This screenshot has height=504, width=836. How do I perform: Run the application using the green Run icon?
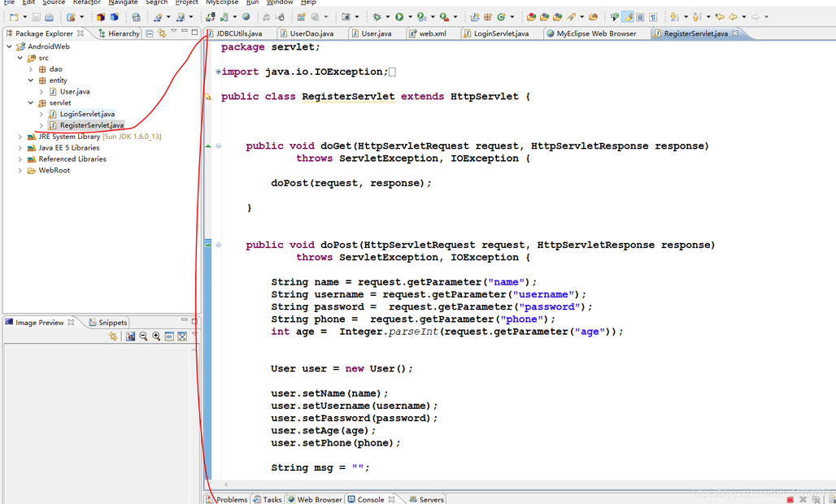[398, 16]
